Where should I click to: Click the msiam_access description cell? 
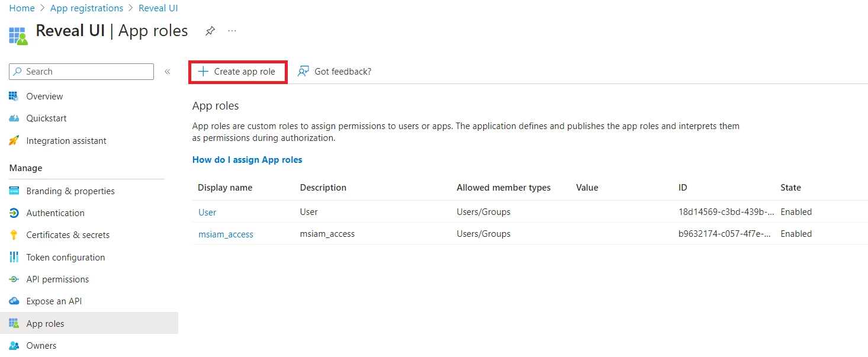click(327, 234)
